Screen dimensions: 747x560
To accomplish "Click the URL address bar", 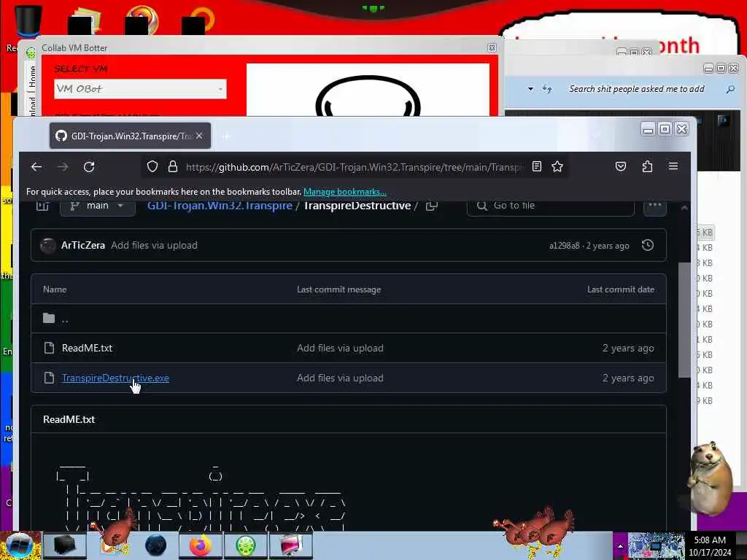I will click(x=354, y=167).
